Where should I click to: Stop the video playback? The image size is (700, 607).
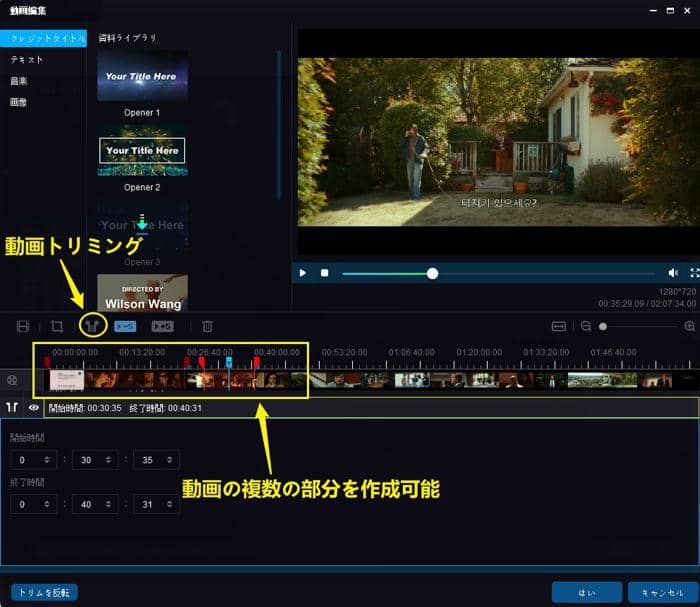pyautogui.click(x=325, y=273)
